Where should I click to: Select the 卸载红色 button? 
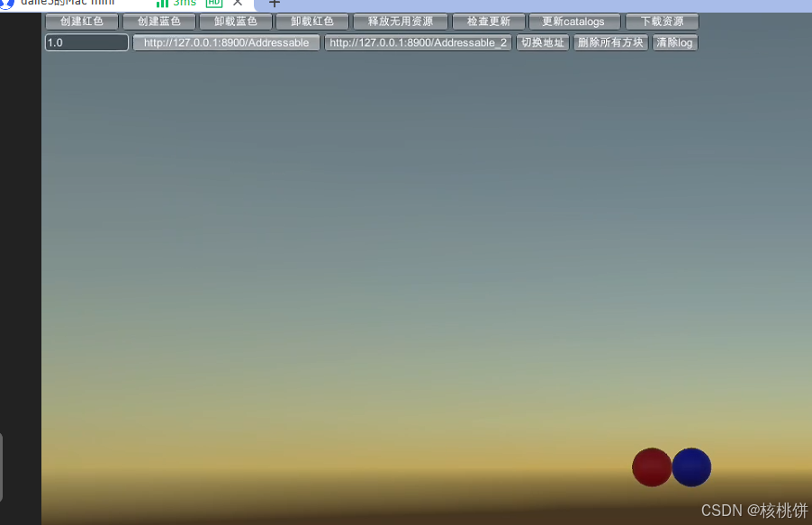coord(312,22)
